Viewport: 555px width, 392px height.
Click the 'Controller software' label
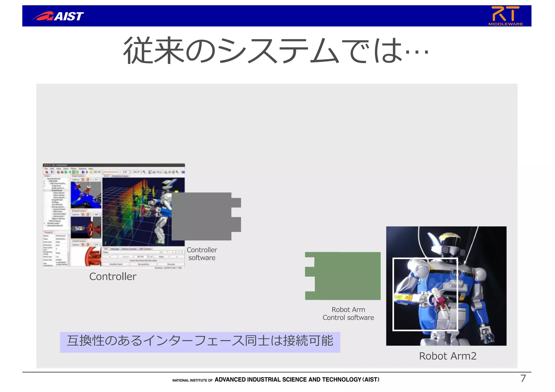[x=202, y=254]
